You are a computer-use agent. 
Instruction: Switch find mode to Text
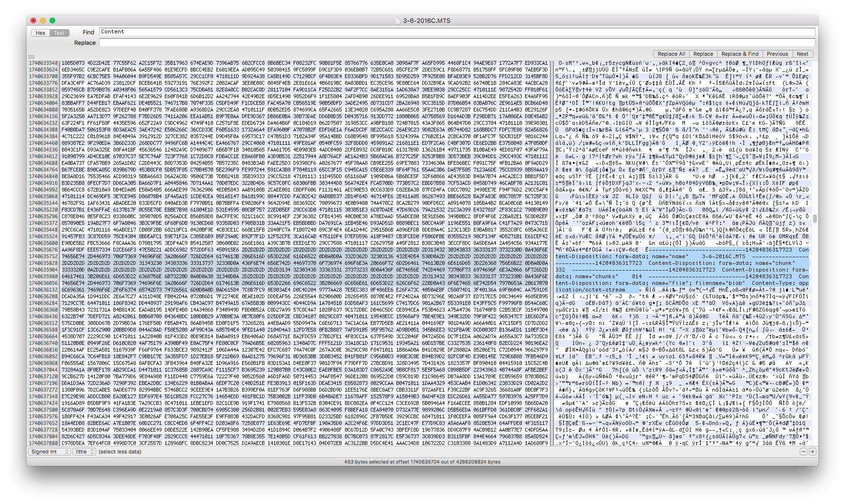point(60,33)
